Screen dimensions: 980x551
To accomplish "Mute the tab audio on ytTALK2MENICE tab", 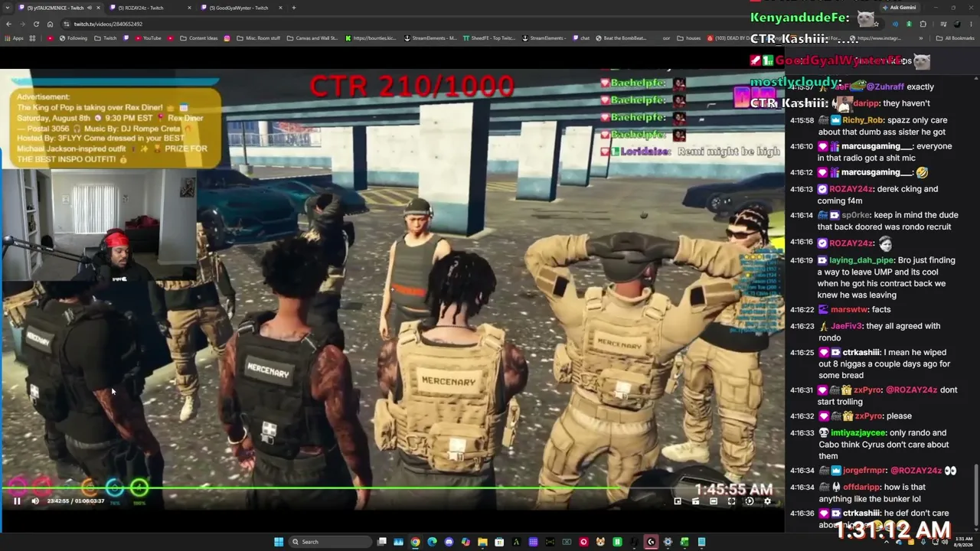I will pos(89,8).
